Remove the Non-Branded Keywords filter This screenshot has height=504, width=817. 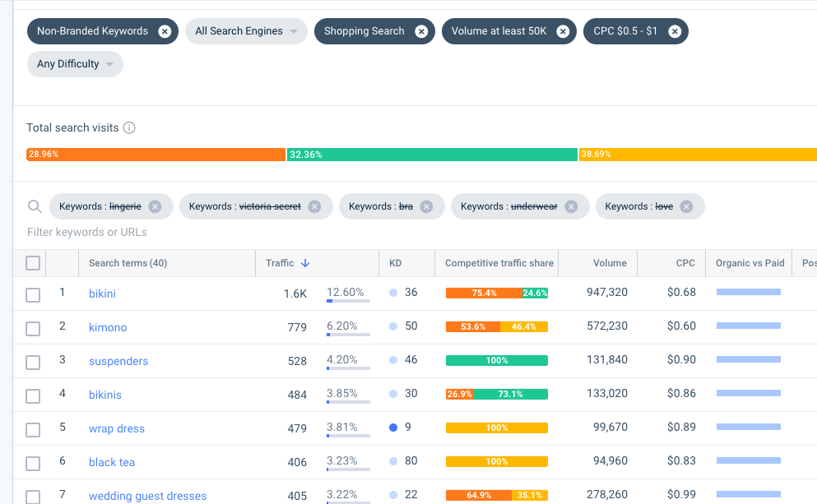pyautogui.click(x=165, y=32)
